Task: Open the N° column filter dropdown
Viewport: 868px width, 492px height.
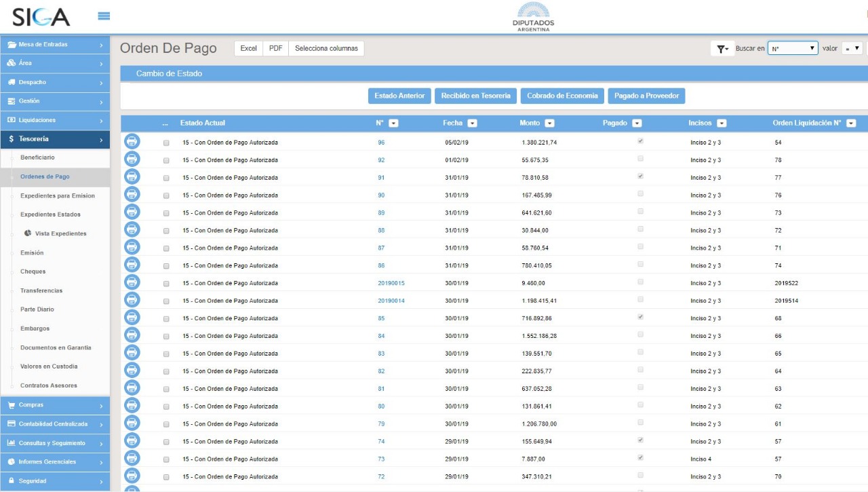Action: pos(393,124)
